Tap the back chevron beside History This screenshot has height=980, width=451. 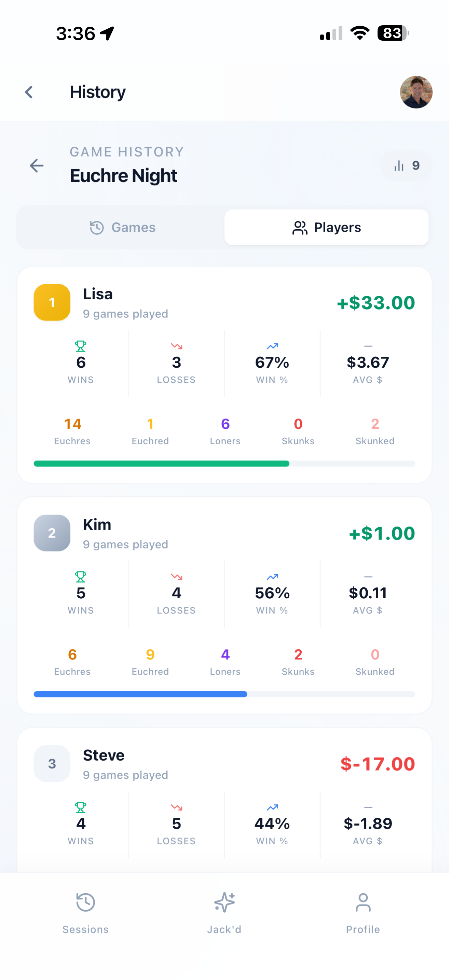click(29, 93)
